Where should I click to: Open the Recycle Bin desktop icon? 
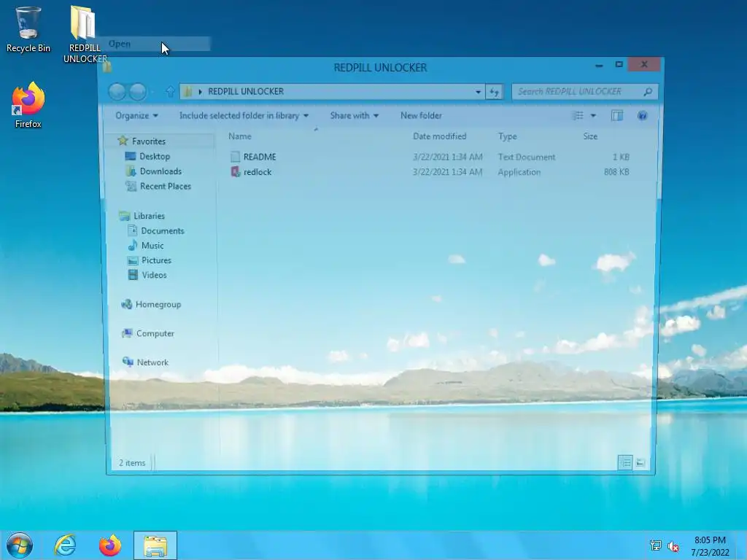(x=28, y=29)
